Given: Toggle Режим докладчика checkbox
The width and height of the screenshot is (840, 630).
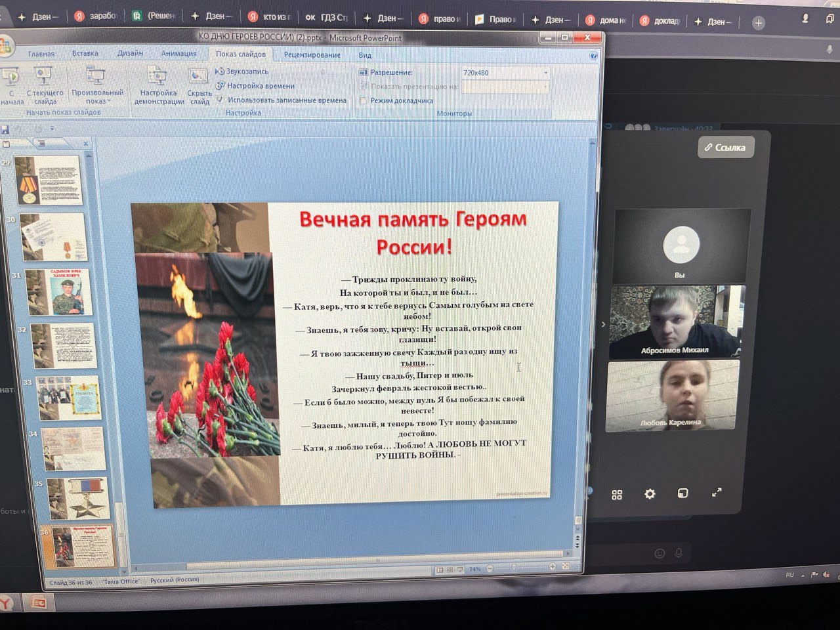Looking at the screenshot, I should [363, 100].
